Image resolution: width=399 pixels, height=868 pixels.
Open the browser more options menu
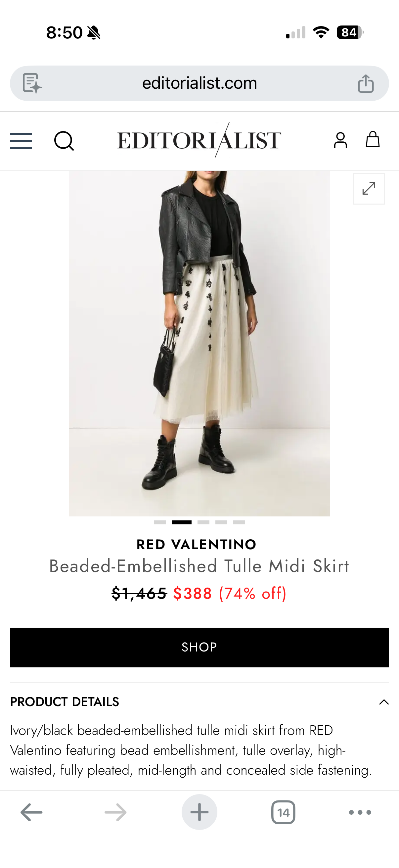[x=360, y=812]
